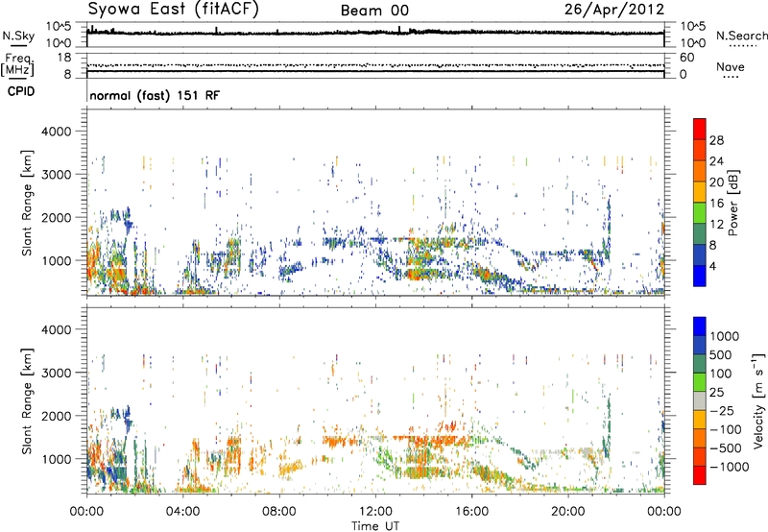Click the '4' tick on the power colorbar
768x532 pixels.
point(713,267)
